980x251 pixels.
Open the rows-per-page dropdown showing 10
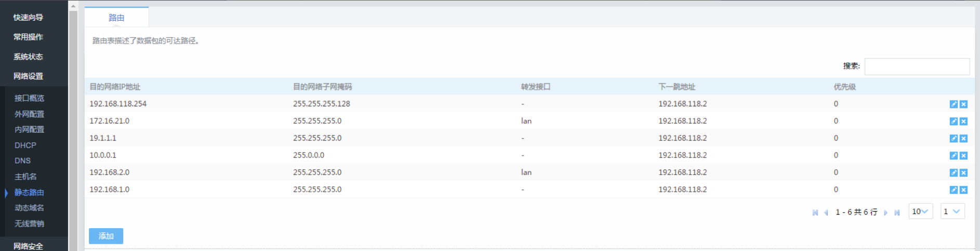tap(920, 212)
